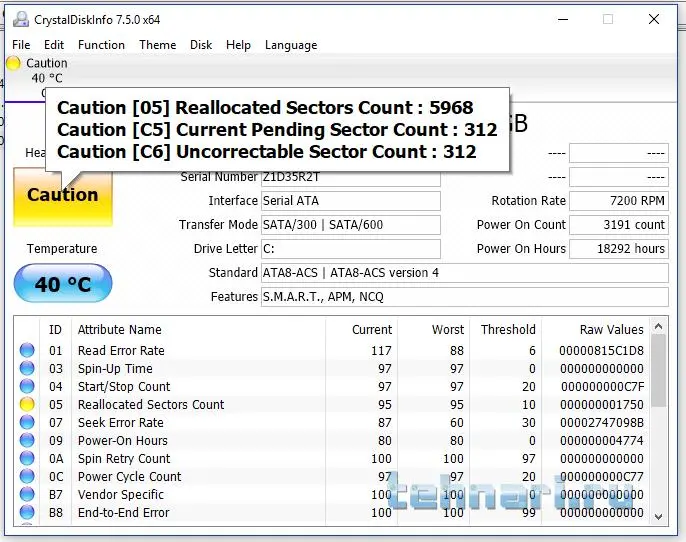Click the yellow Caution disk status icon
686x542 pixels.
pyautogui.click(x=13, y=64)
